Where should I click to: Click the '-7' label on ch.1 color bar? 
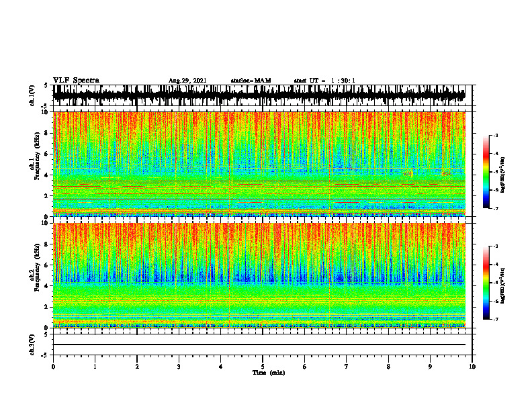tap(496, 208)
